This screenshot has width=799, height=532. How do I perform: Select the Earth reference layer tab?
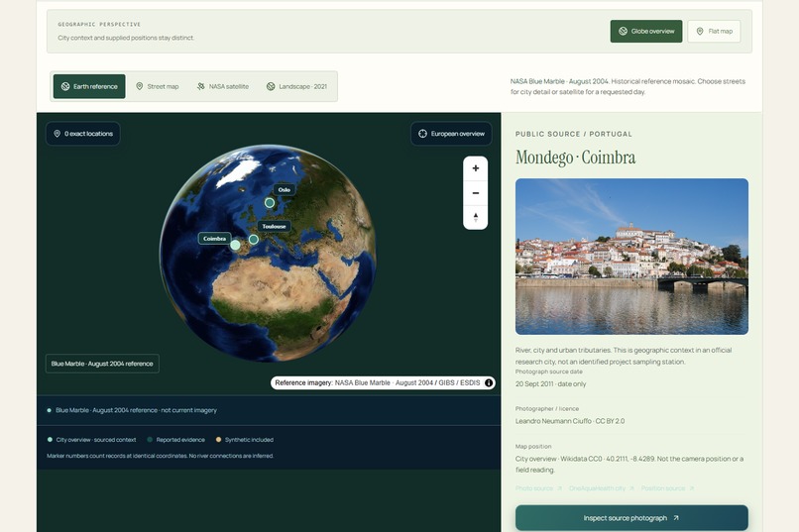pos(89,86)
